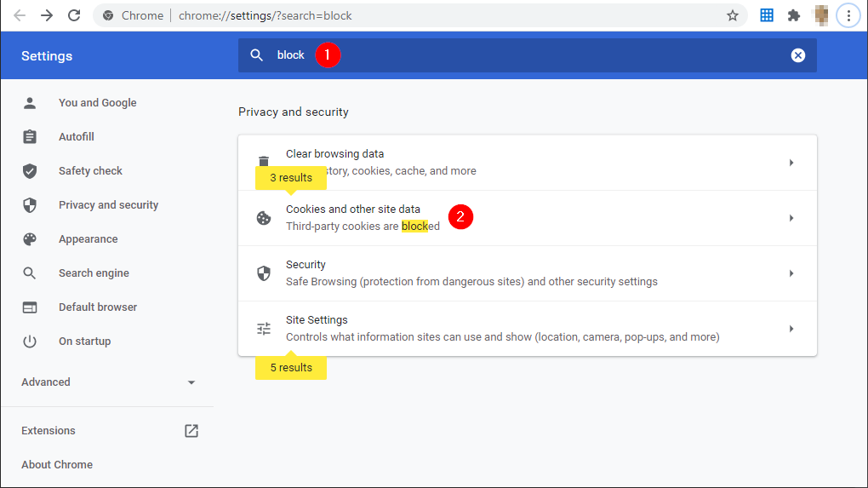The image size is (868, 488).
Task: Open Clear browsing data via its arrow
Action: 791,163
